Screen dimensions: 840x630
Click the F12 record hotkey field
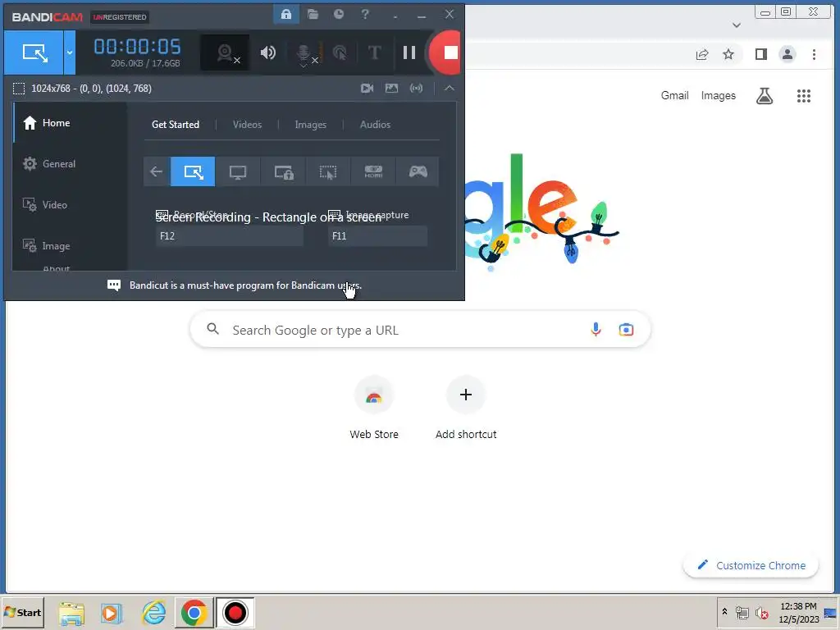[x=230, y=235]
